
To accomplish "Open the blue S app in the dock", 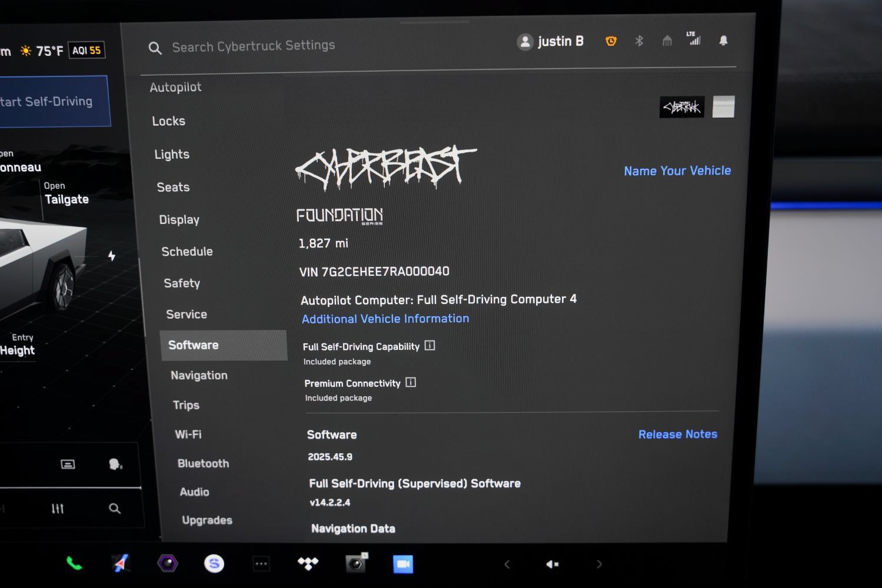I will (x=214, y=564).
